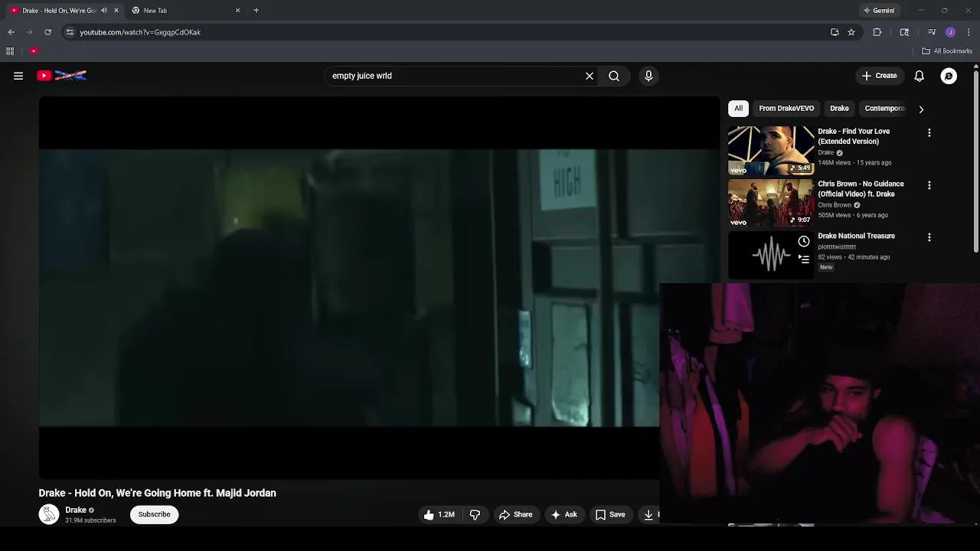
Task: Download the video with the arrow icon
Action: coord(648,514)
